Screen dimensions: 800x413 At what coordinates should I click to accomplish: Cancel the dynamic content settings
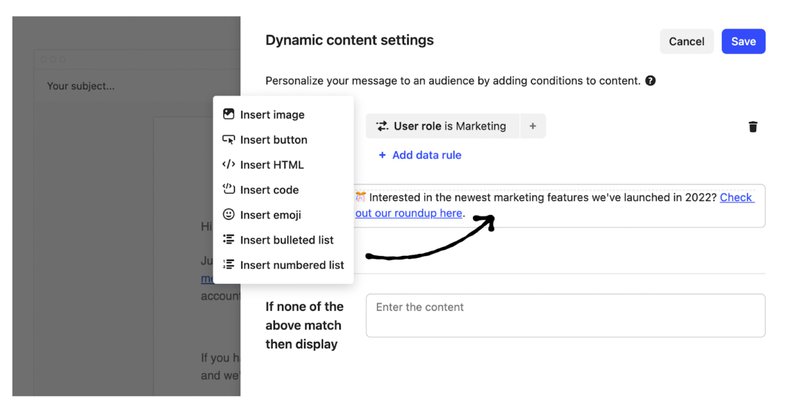coord(686,41)
